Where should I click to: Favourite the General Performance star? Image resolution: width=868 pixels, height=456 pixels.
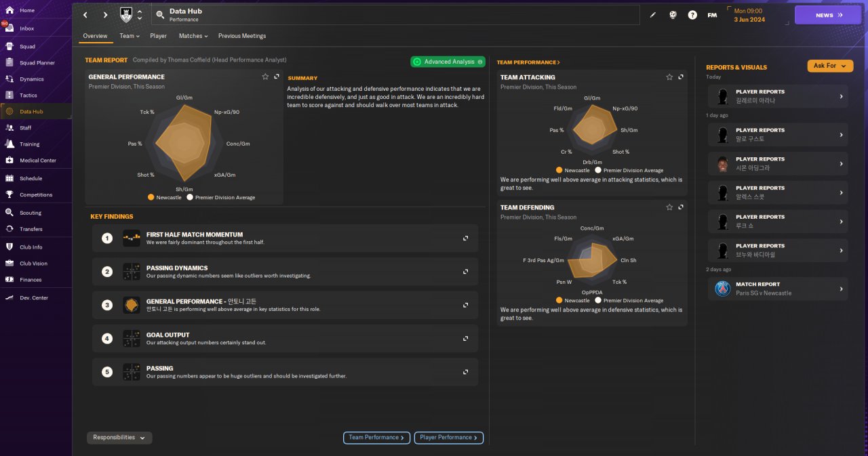click(x=265, y=77)
